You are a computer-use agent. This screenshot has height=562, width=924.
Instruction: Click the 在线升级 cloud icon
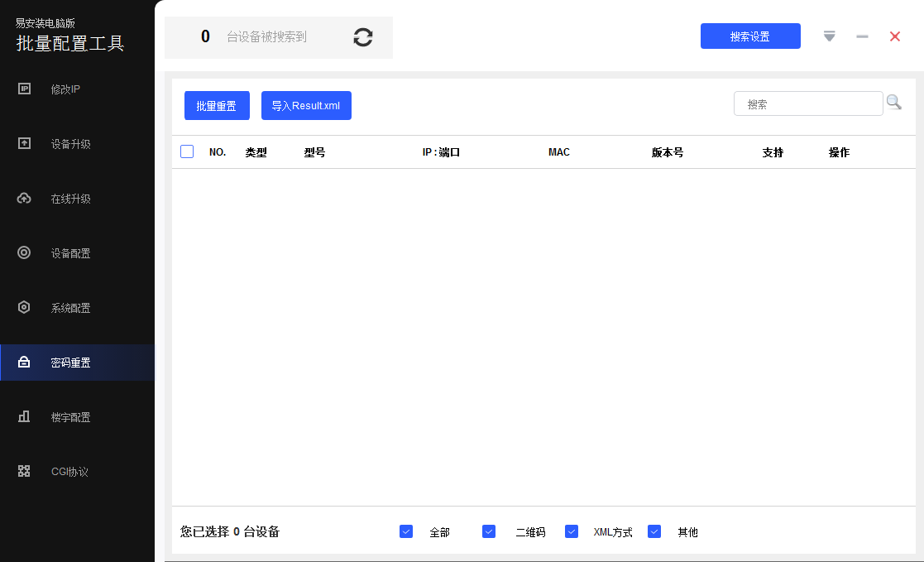pyautogui.click(x=25, y=199)
